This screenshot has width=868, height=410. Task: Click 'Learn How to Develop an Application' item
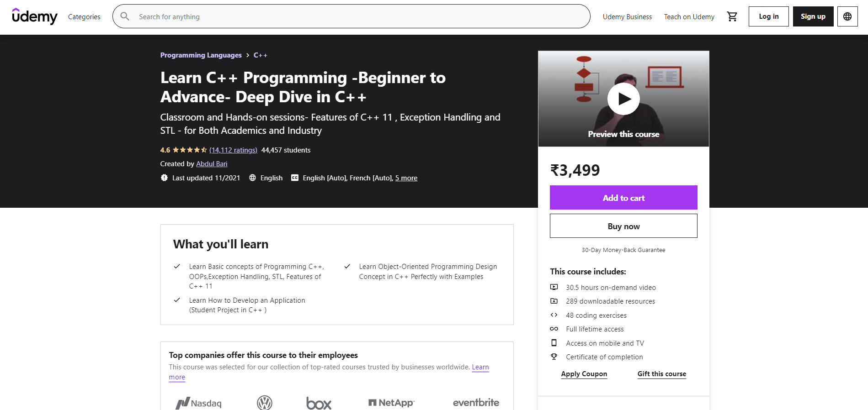point(247,305)
